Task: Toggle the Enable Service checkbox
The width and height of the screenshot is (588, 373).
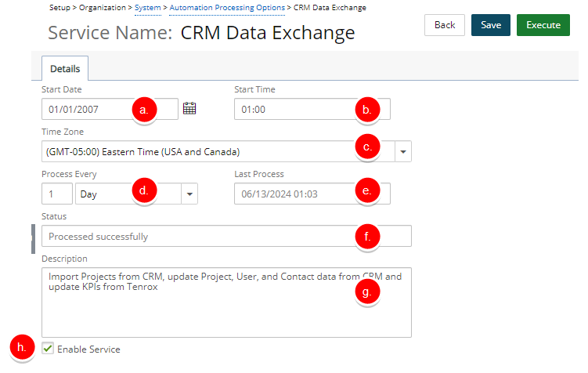Action: [48, 348]
